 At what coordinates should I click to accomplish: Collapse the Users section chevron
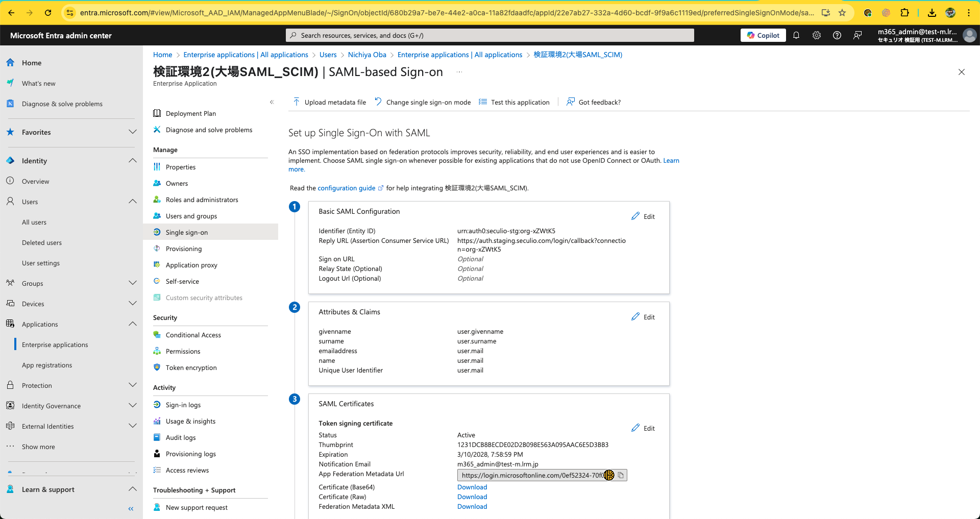tap(133, 202)
